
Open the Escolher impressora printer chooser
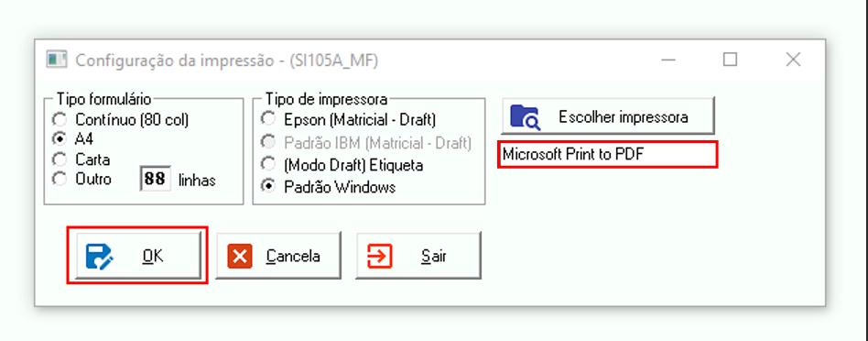608,115
